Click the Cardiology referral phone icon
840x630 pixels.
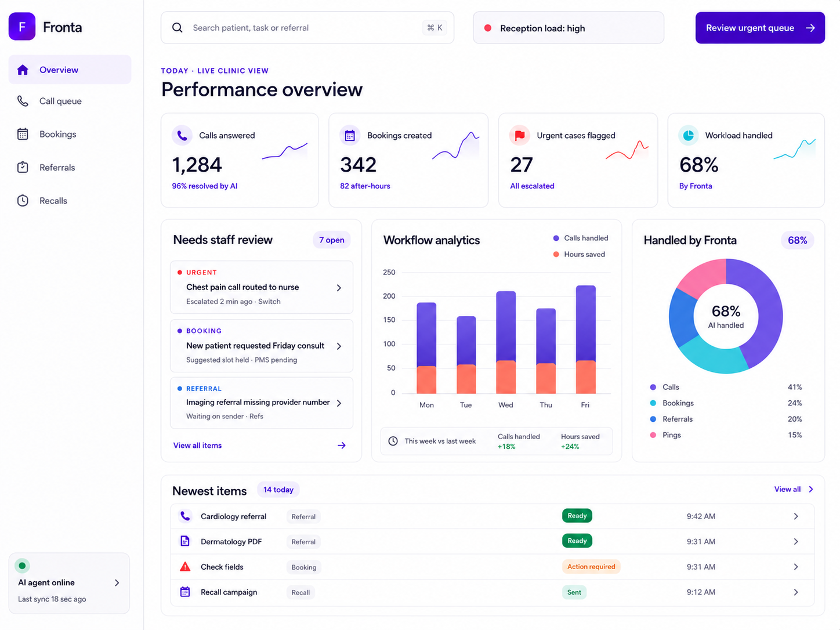(185, 516)
